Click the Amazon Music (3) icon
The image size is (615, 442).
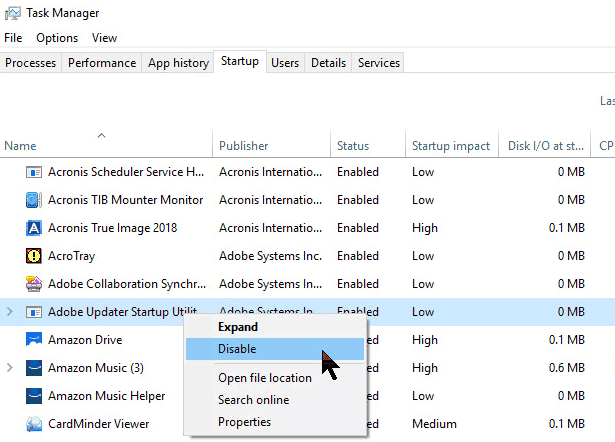[x=34, y=368]
